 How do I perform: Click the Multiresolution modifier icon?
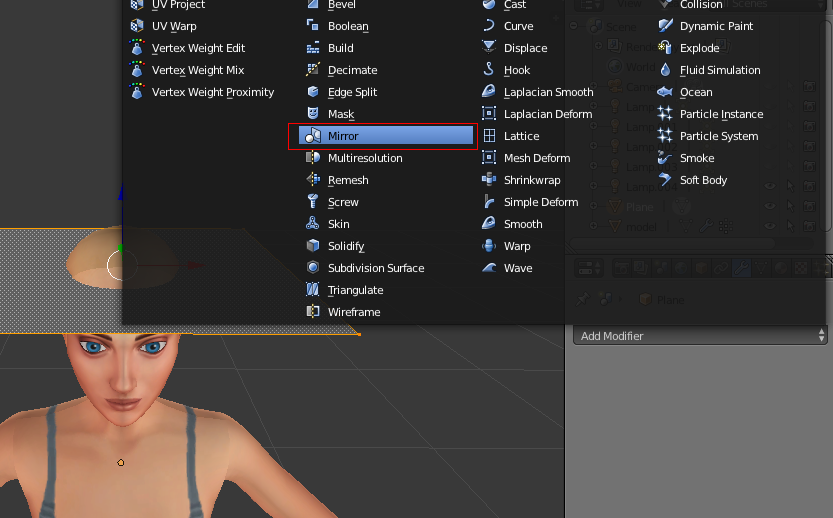(x=313, y=158)
